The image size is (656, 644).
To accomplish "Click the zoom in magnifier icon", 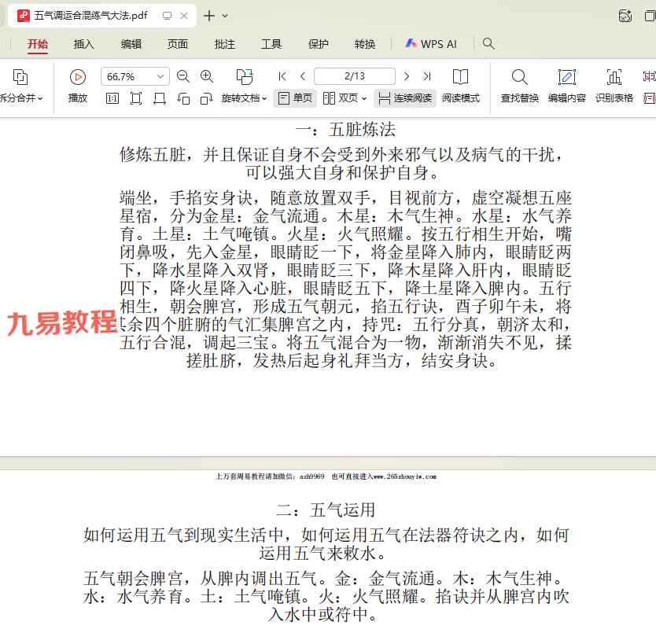I will [x=207, y=76].
